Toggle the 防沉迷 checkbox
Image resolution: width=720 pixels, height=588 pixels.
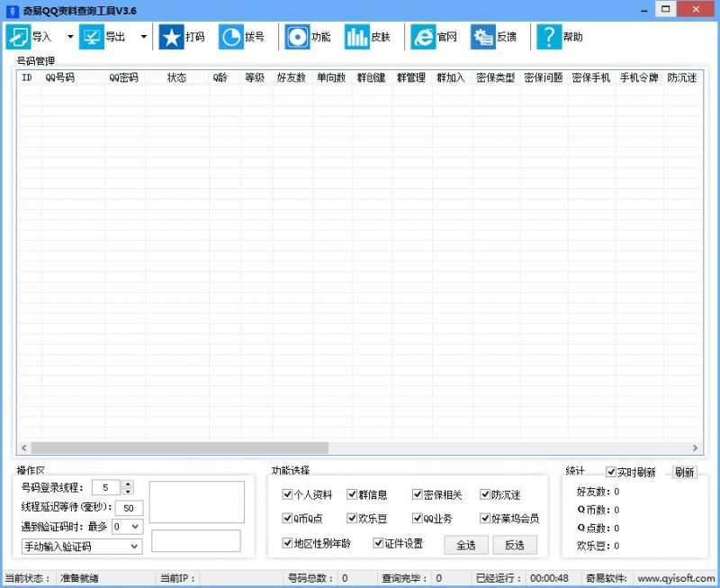(x=486, y=494)
